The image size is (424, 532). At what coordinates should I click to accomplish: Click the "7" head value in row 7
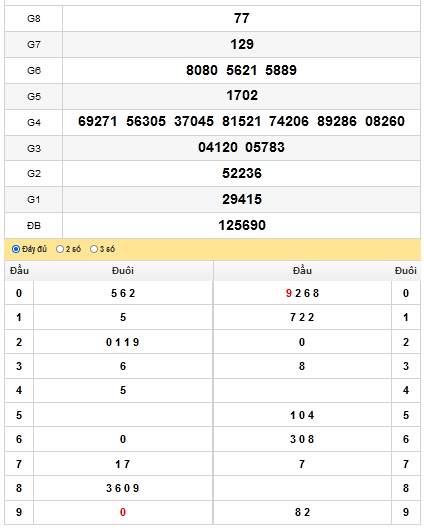click(x=302, y=464)
